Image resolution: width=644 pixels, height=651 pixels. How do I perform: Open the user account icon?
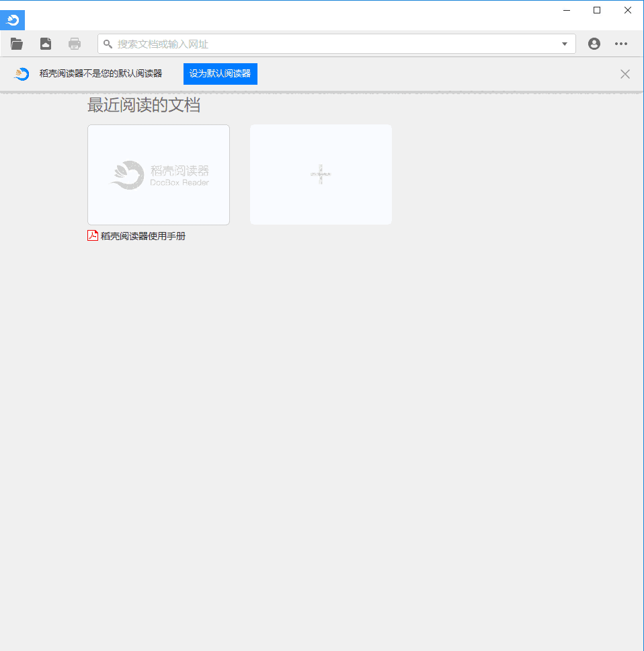point(594,43)
